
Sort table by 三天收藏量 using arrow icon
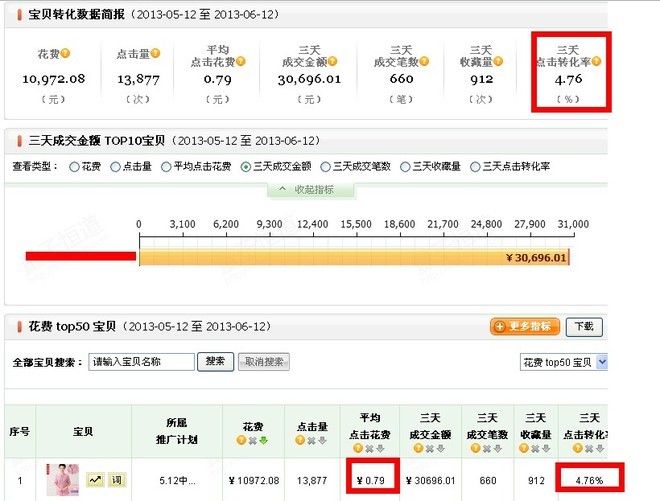[x=546, y=449]
